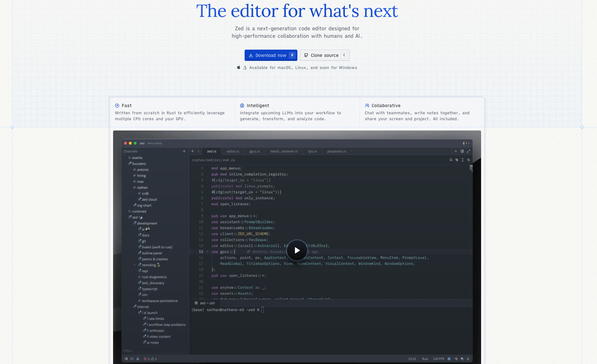The image size is (597, 364).
Task: Click the split pane icon
Action: (x=462, y=151)
